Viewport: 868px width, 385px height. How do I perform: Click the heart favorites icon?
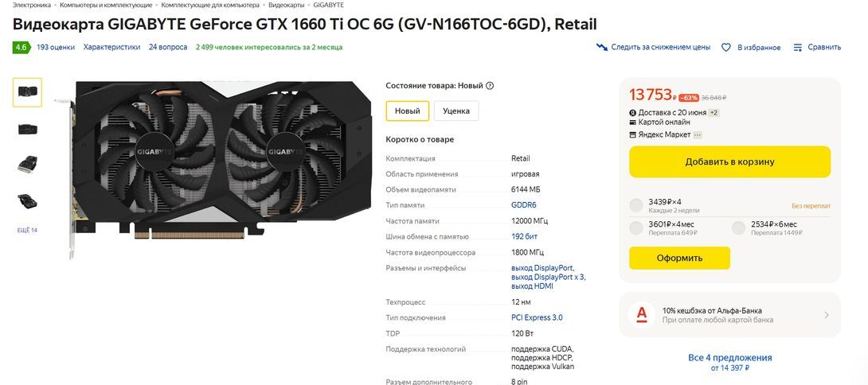click(726, 48)
